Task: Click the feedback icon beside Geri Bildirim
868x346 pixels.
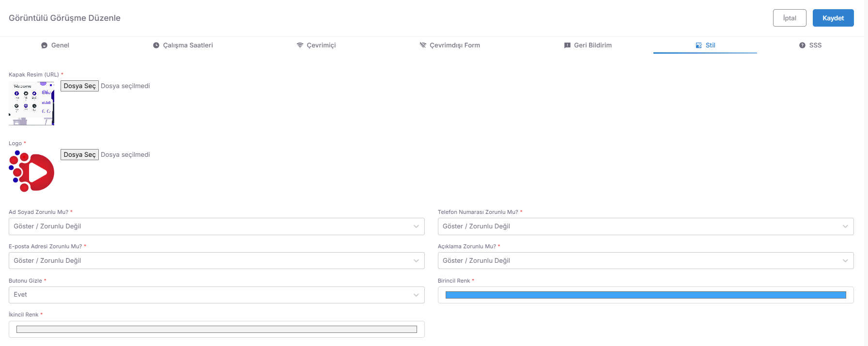Action: tap(567, 45)
